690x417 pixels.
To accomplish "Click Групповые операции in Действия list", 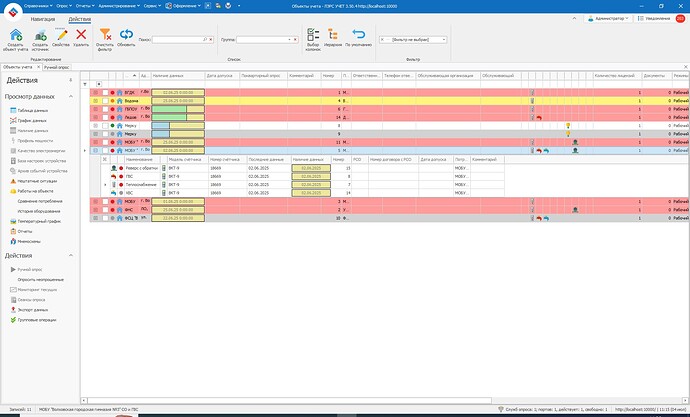I will pos(33,320).
